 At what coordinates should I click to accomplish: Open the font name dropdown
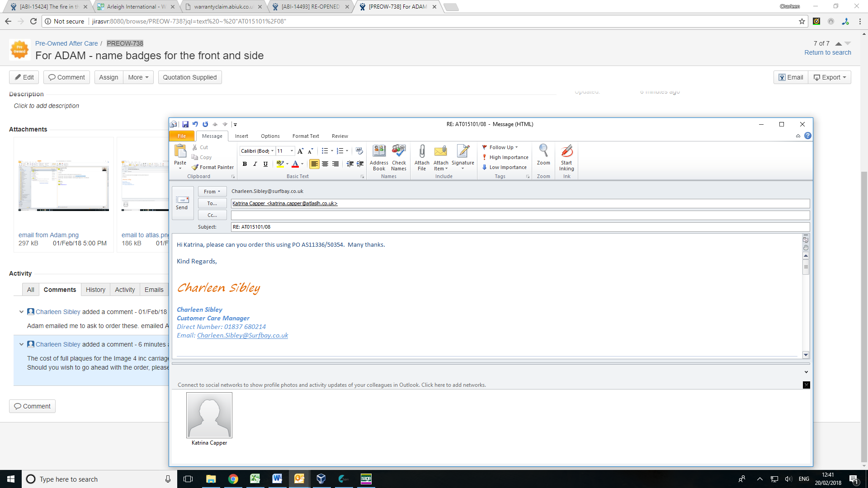[272, 151]
